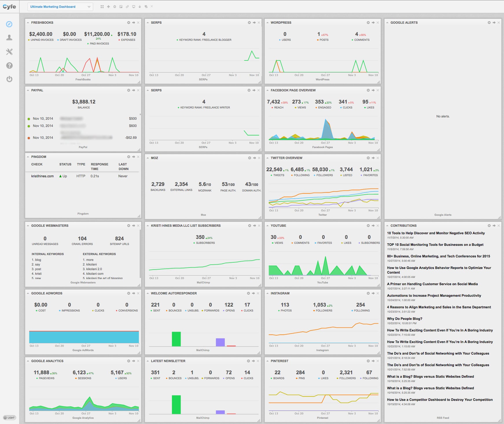Click move arrow on Google Alerts widget
The width and height of the screenshot is (504, 424).
click(494, 23)
